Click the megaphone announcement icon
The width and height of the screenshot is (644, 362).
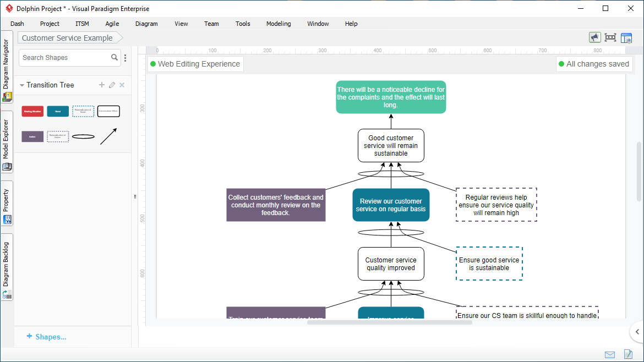(594, 38)
